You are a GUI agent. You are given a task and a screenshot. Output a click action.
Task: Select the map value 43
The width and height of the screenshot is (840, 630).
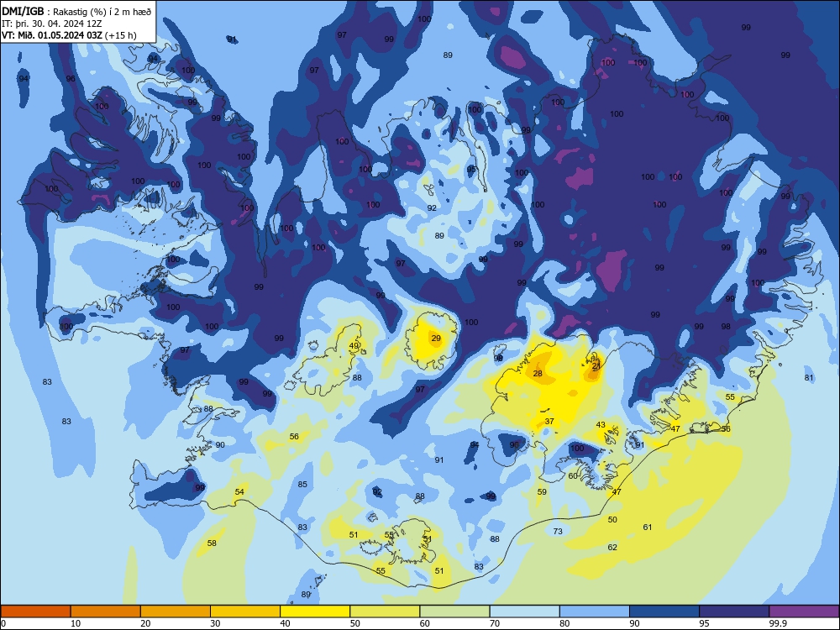click(x=601, y=425)
